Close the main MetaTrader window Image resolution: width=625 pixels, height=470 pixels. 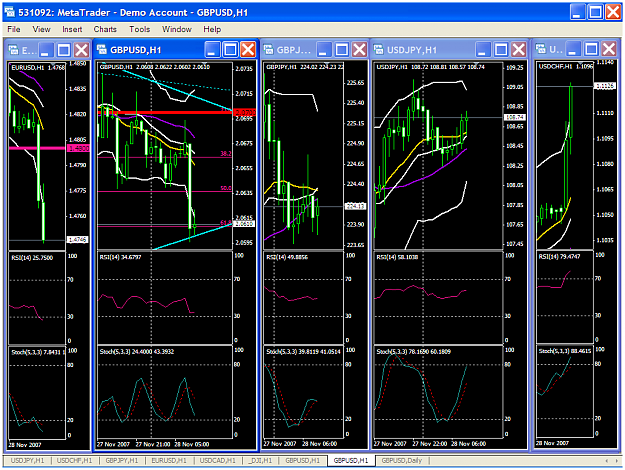[x=613, y=12]
